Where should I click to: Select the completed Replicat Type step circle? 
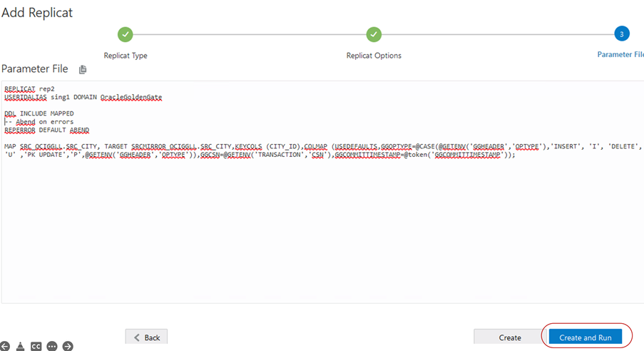126,34
